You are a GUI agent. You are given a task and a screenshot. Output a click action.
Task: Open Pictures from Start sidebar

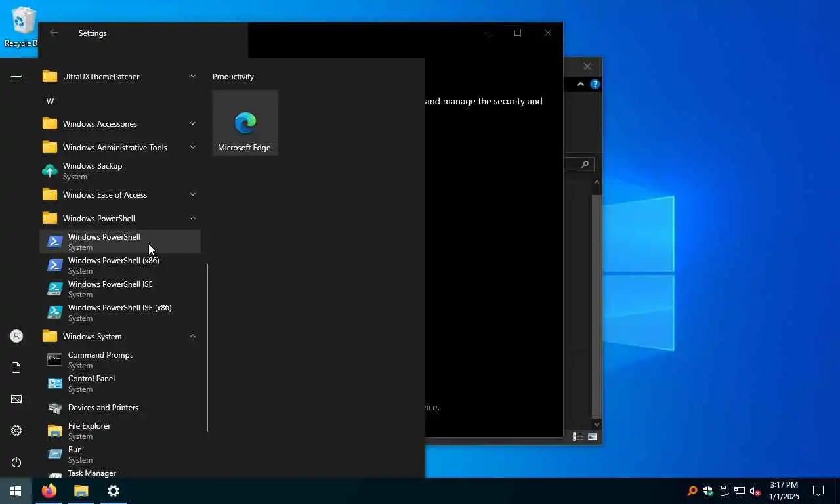coord(16,399)
